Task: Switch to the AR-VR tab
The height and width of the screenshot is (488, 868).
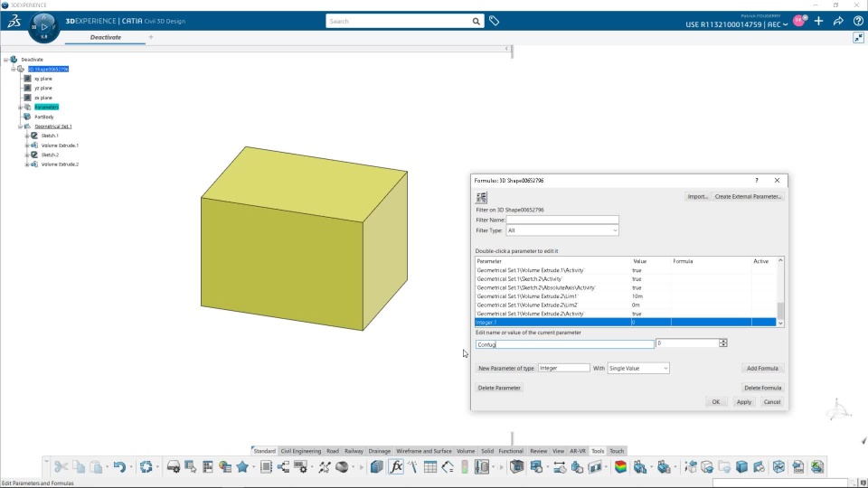Action: click(578, 451)
